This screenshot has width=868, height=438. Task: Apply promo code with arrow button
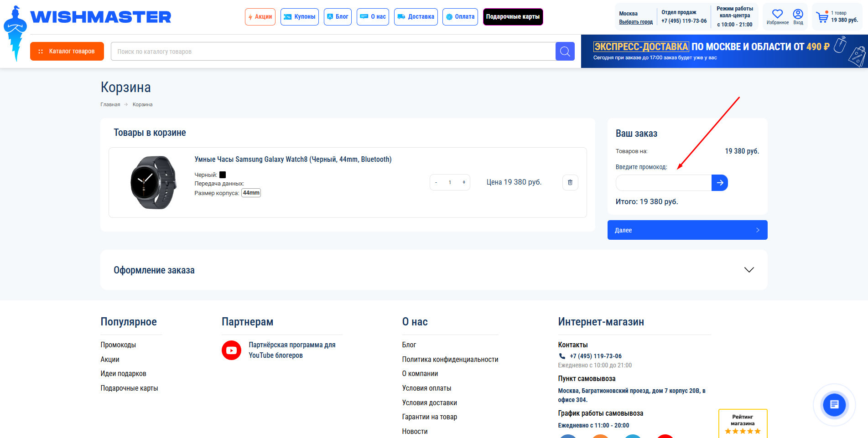(x=720, y=183)
